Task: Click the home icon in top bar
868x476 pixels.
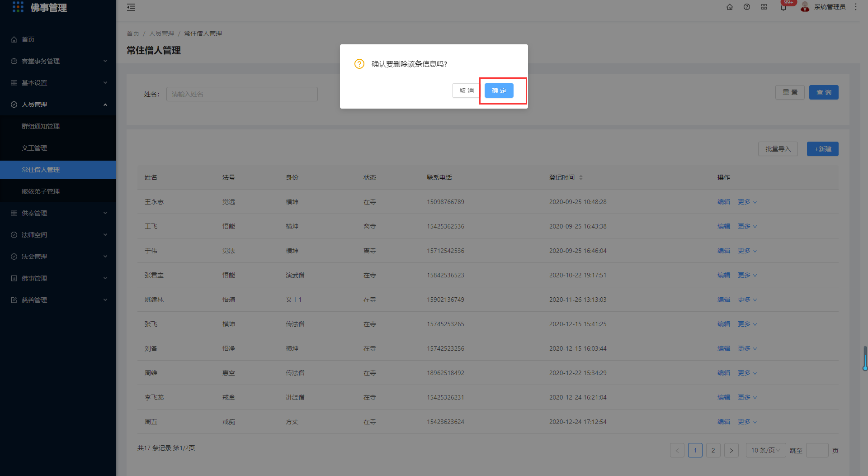Action: point(730,7)
